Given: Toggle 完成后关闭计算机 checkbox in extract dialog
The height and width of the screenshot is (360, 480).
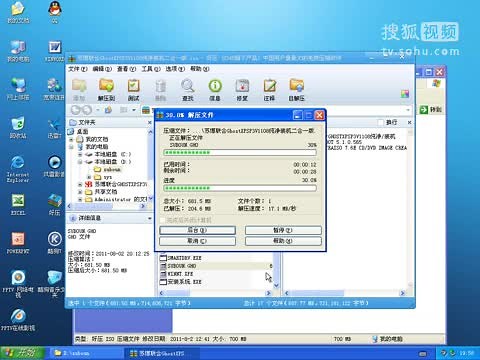Looking at the screenshot, I should pyautogui.click(x=162, y=220).
